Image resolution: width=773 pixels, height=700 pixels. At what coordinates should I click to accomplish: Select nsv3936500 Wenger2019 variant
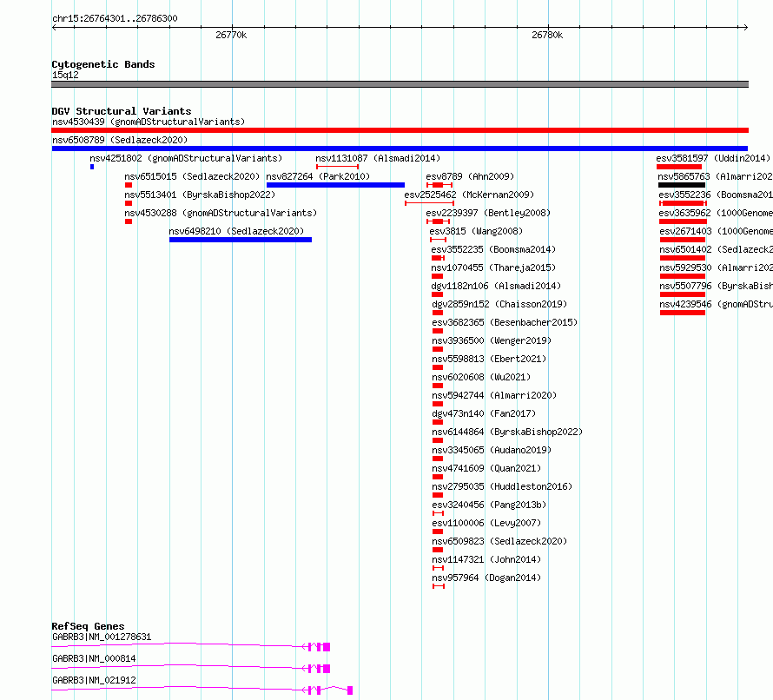[x=492, y=340]
